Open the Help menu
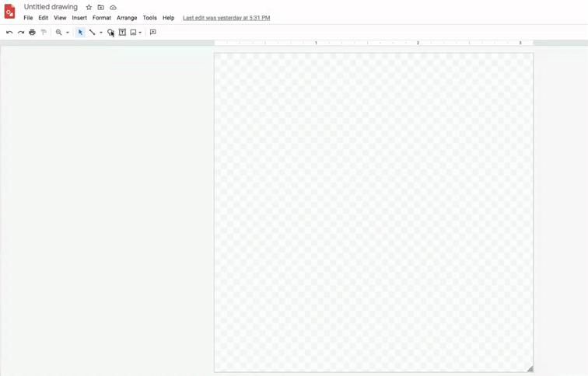The width and height of the screenshot is (588, 376). 168,18
